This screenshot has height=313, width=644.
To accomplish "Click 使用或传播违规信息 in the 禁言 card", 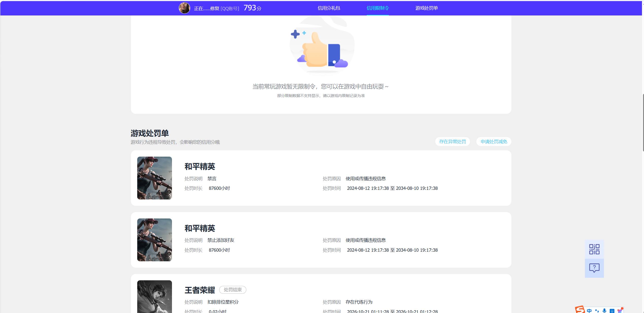I will 365,179.
